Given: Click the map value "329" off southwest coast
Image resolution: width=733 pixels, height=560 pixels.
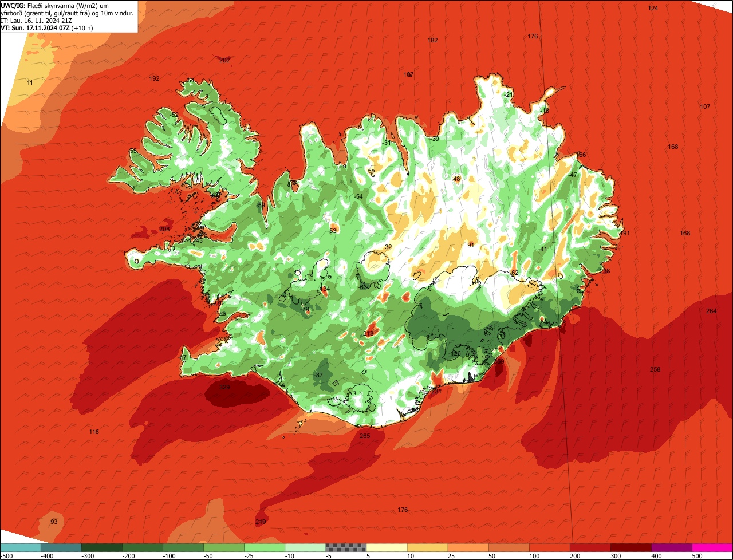Looking at the screenshot, I should click(224, 388).
